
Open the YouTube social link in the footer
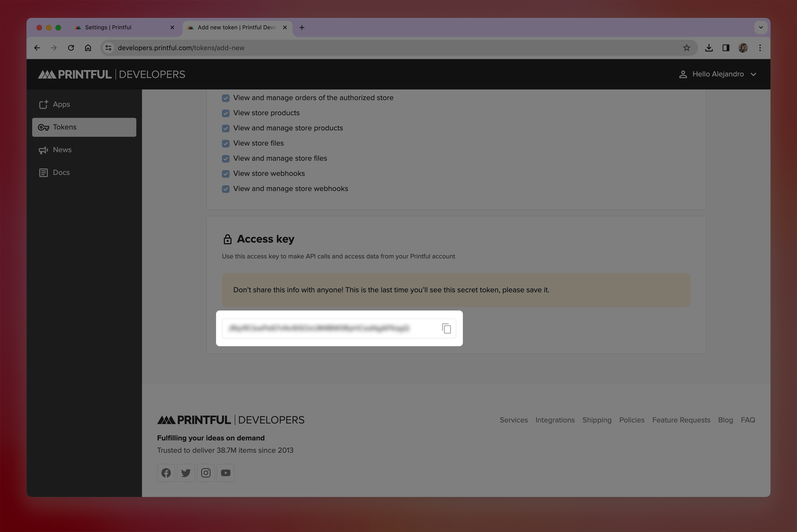(x=226, y=473)
